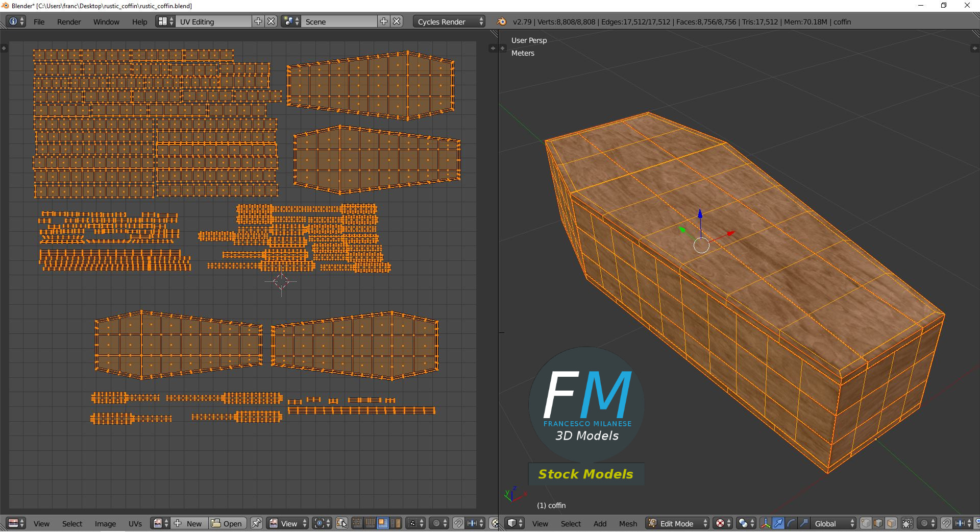Toggle UV sync selection with mesh

pos(341,523)
